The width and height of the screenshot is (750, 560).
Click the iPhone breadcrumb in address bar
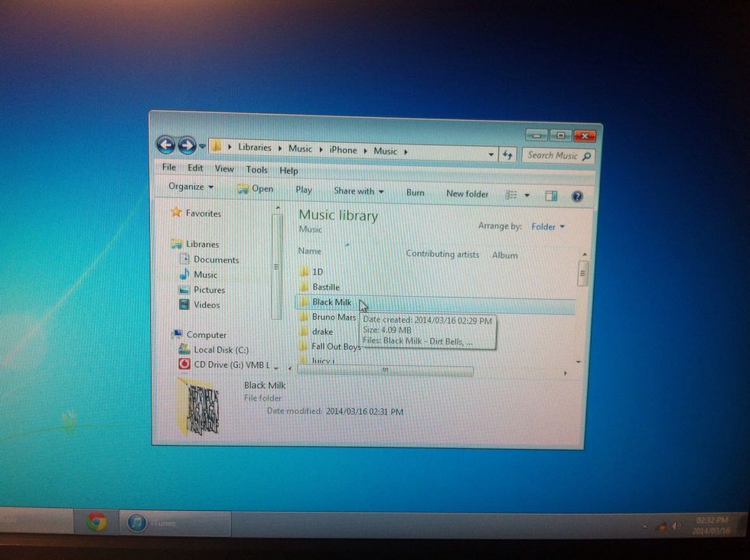pyautogui.click(x=343, y=150)
